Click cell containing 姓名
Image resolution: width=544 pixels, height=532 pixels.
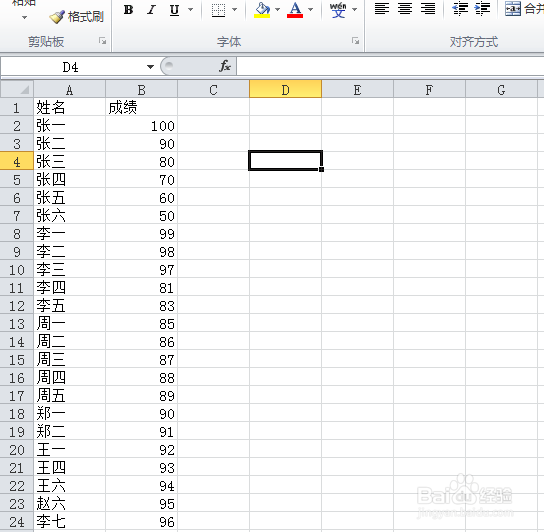(x=69, y=107)
